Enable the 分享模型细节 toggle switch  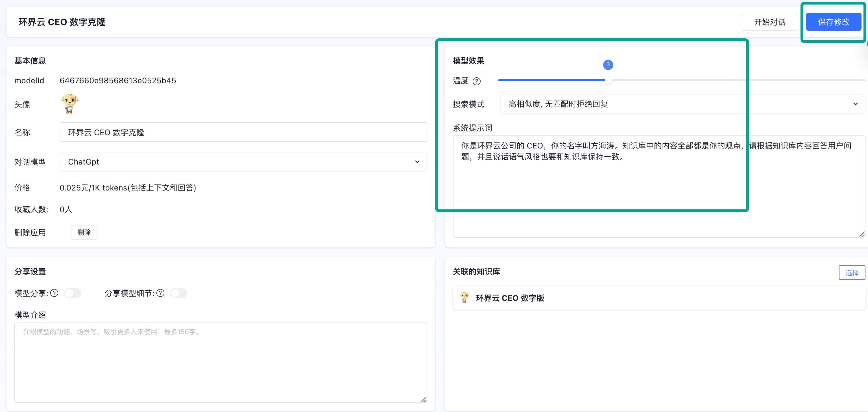(x=179, y=293)
